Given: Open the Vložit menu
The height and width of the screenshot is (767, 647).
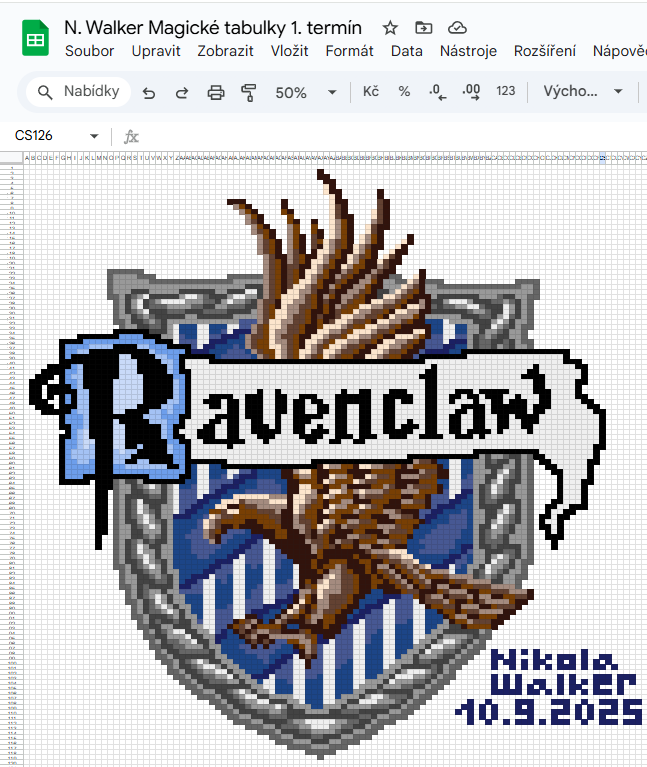Looking at the screenshot, I should click(x=290, y=51).
